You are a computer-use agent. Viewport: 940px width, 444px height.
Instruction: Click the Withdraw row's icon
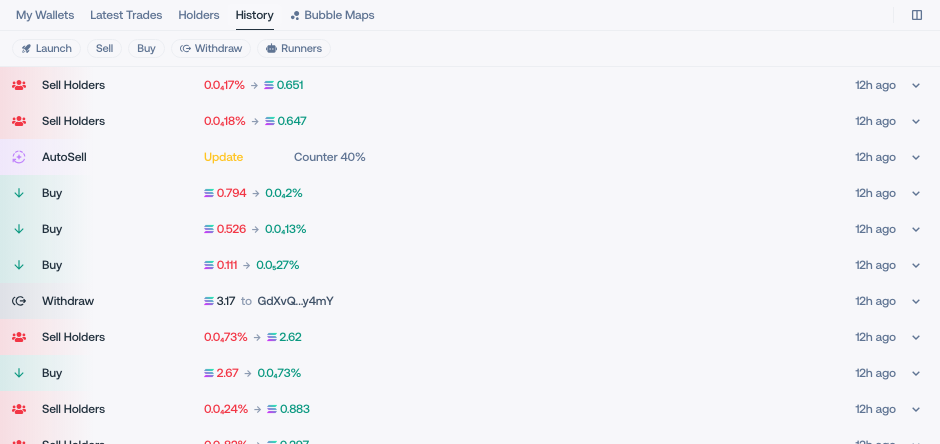pyautogui.click(x=19, y=301)
